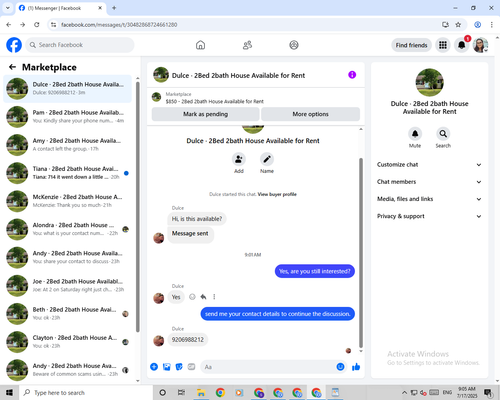Choose a GIF in composer

coord(191,367)
